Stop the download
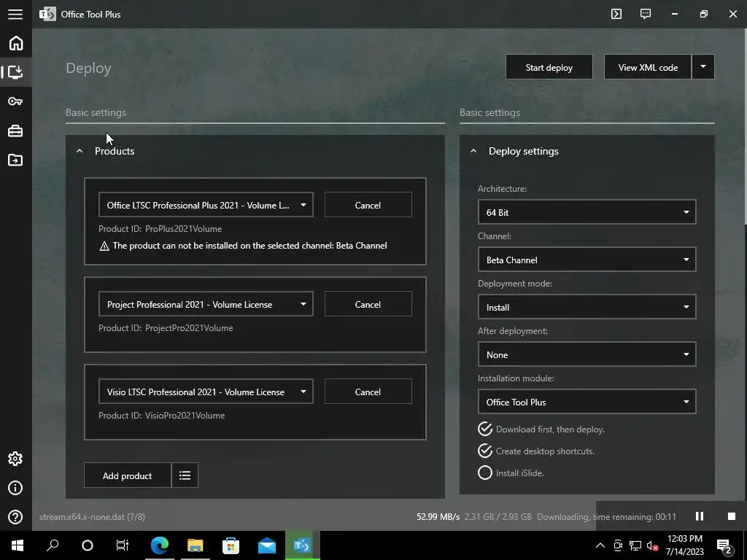 pyautogui.click(x=731, y=516)
